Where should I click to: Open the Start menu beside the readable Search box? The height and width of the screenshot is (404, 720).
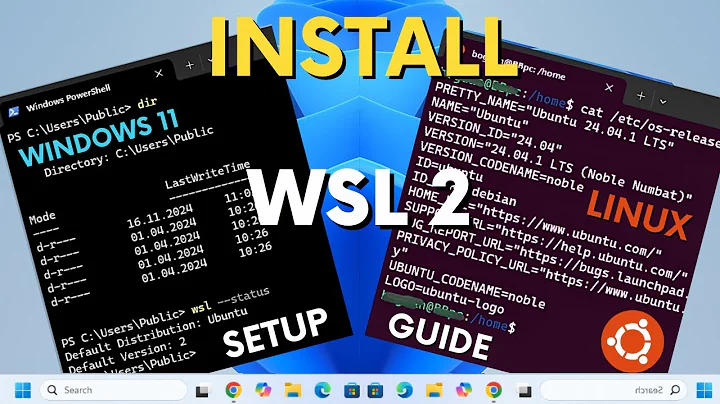click(22, 390)
